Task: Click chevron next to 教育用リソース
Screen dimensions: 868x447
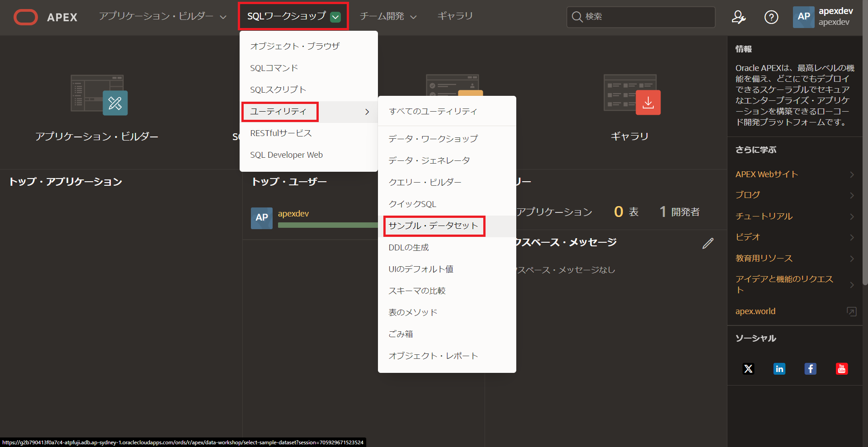Action: pos(852,259)
